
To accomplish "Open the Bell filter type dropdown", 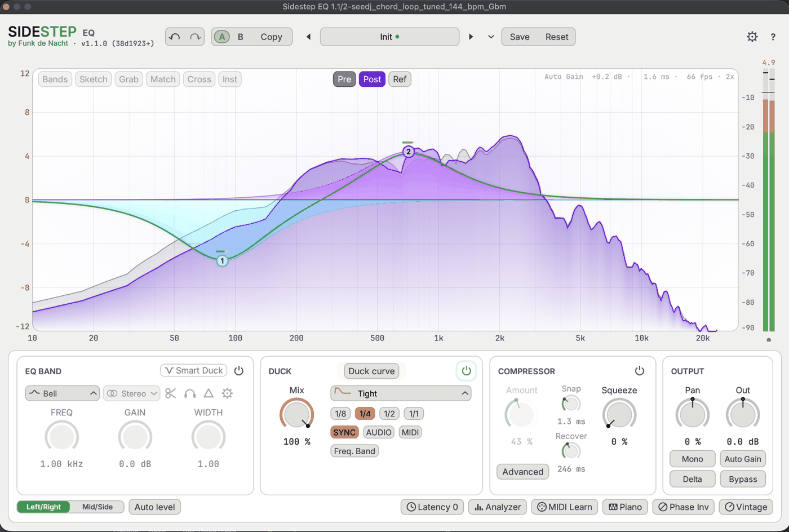I will click(63, 393).
